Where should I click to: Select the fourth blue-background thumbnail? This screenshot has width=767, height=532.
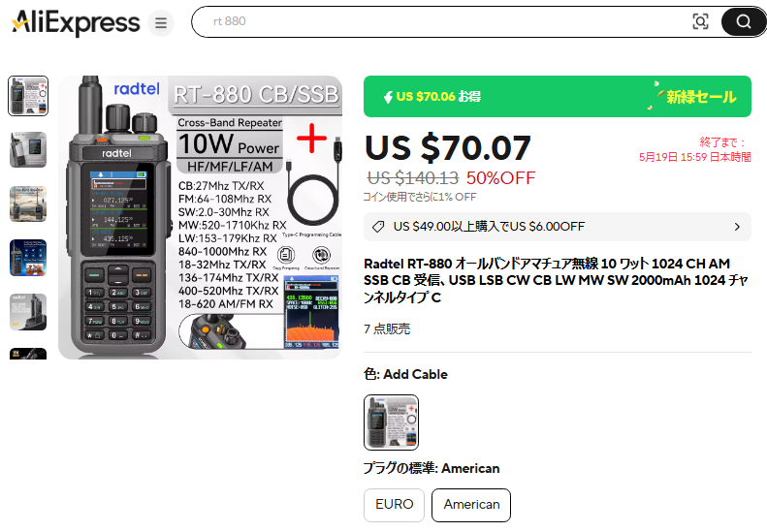(28, 258)
